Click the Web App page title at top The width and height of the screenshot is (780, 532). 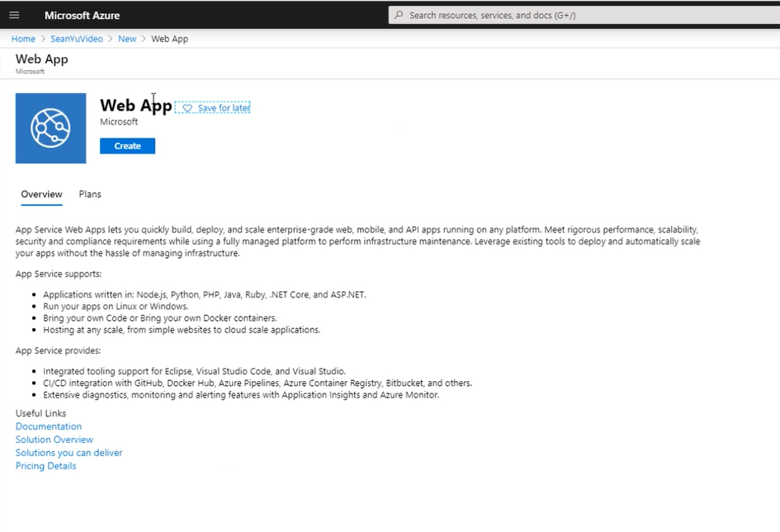tap(42, 59)
